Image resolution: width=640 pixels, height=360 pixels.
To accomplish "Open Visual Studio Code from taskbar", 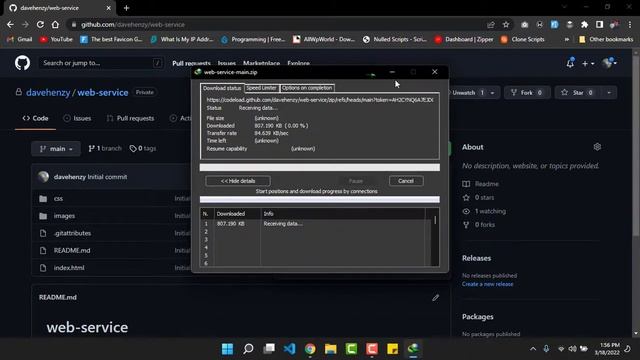I will click(289, 349).
